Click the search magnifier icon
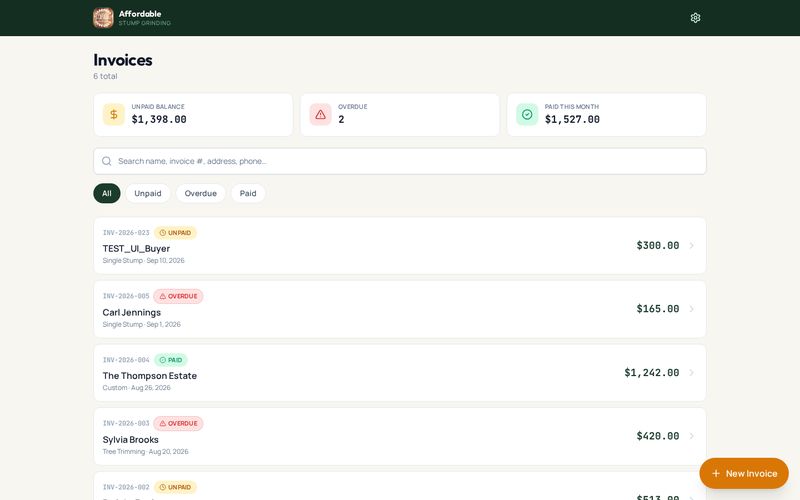This screenshot has height=500, width=800. pos(107,161)
